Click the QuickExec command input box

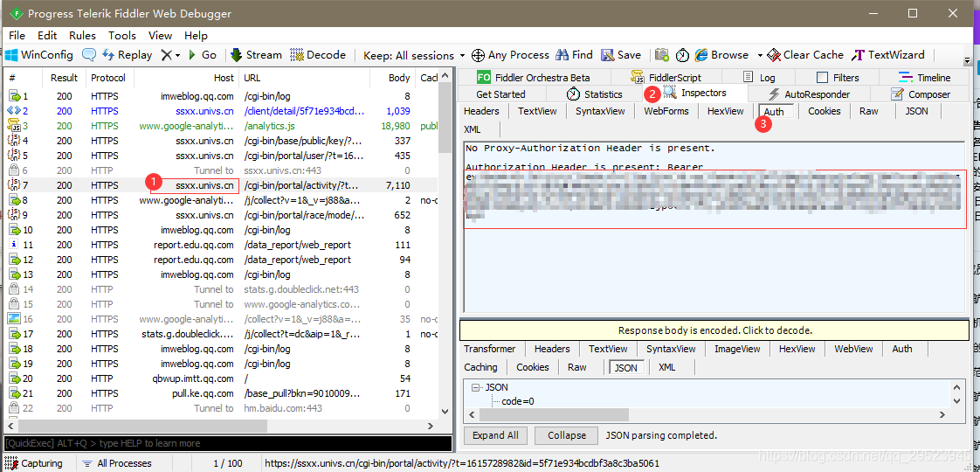coord(227,443)
